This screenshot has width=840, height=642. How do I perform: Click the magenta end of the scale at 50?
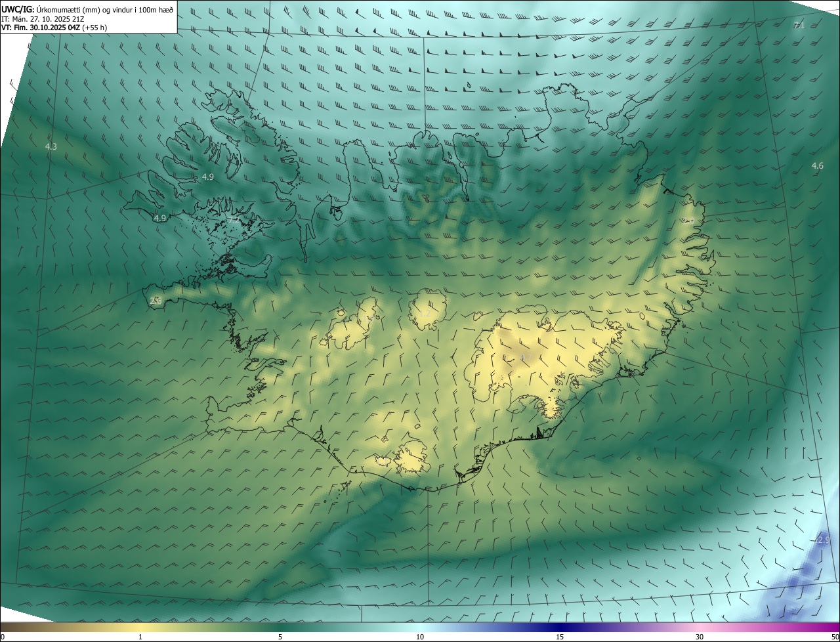point(837,628)
